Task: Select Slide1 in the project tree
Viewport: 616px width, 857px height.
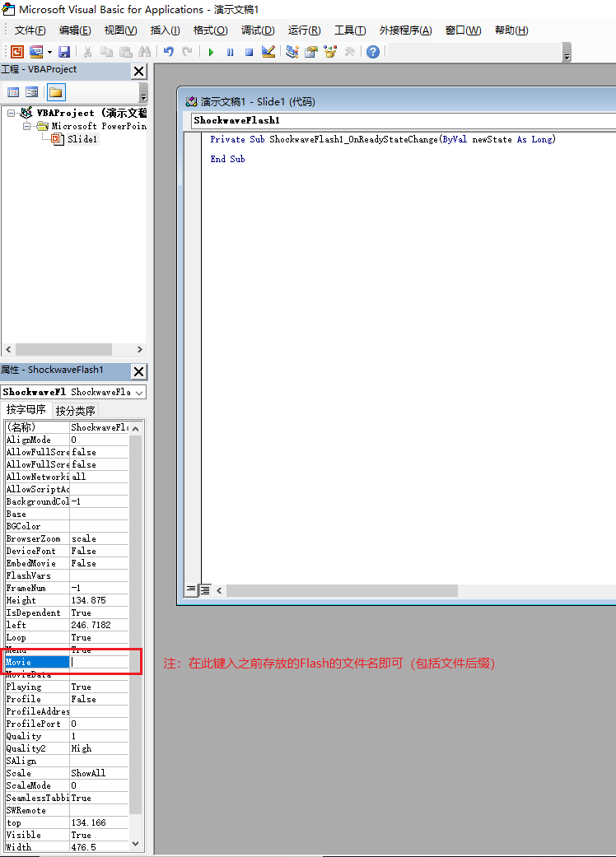Action: point(82,139)
